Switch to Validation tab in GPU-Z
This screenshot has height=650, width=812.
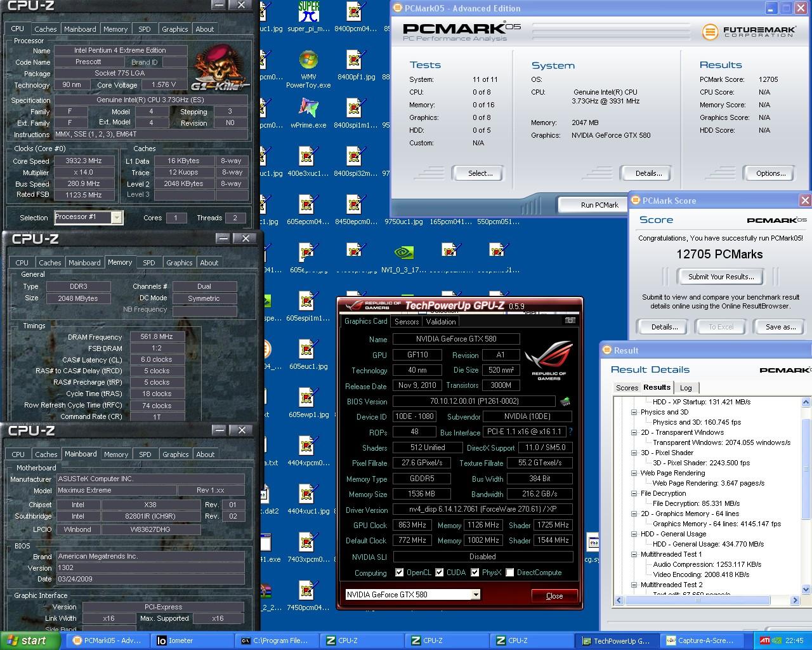[x=441, y=322]
